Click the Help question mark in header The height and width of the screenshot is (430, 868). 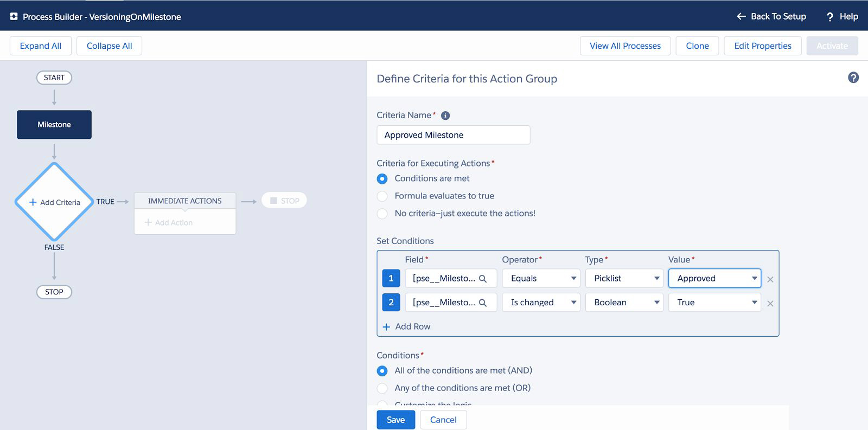tap(829, 17)
